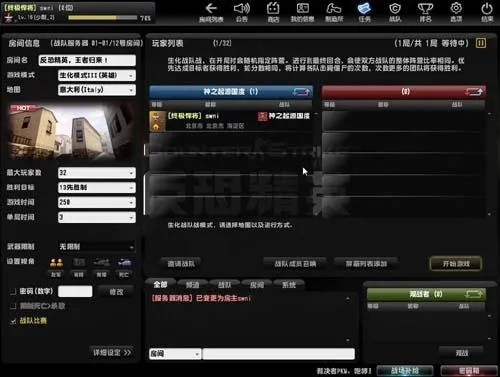Switch to the 战队 chat tab
The image size is (500, 377).
(x=224, y=285)
